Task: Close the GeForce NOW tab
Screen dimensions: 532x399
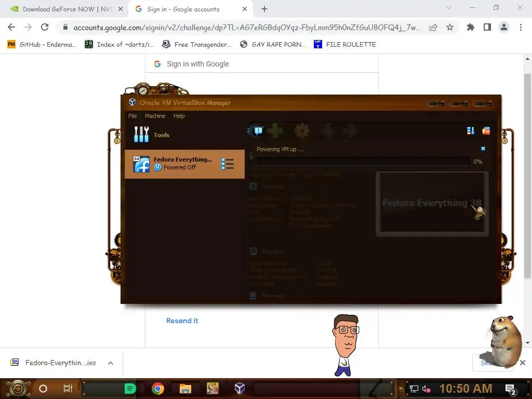Action: [120, 9]
